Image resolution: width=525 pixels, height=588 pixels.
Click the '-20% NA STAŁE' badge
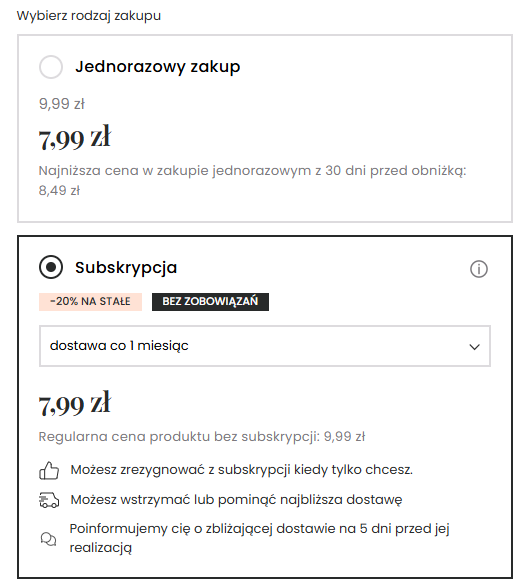[x=90, y=302]
